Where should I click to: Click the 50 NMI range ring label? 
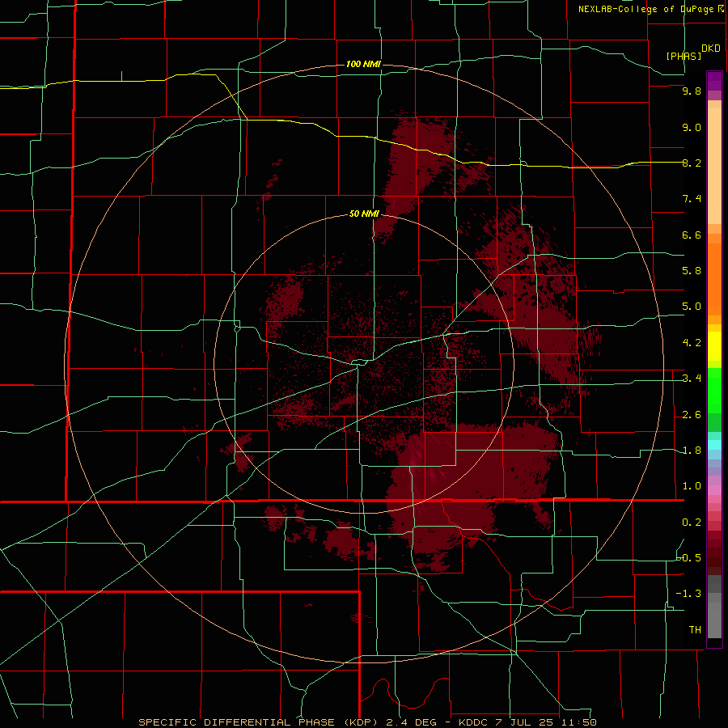[364, 214]
